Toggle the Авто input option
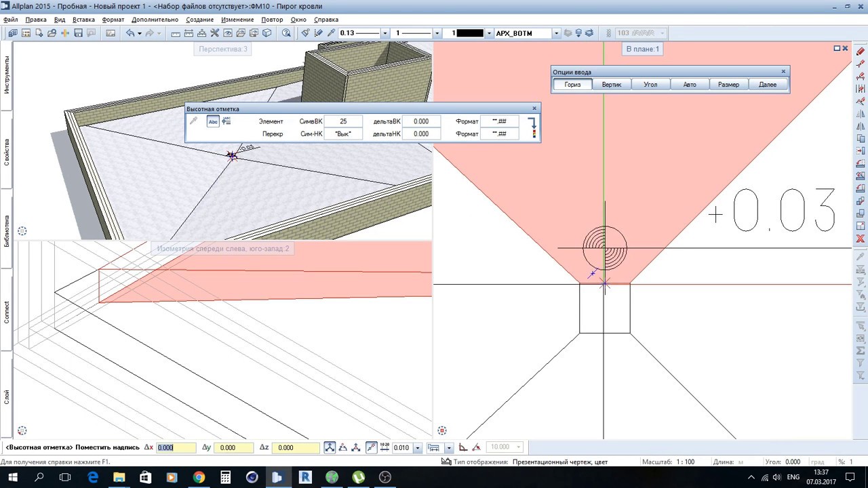 click(x=690, y=85)
